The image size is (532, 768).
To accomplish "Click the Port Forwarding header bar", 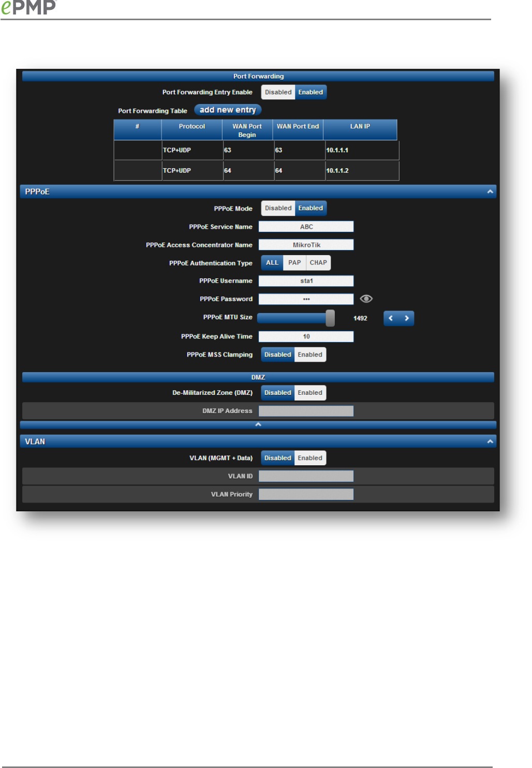I will (x=258, y=76).
